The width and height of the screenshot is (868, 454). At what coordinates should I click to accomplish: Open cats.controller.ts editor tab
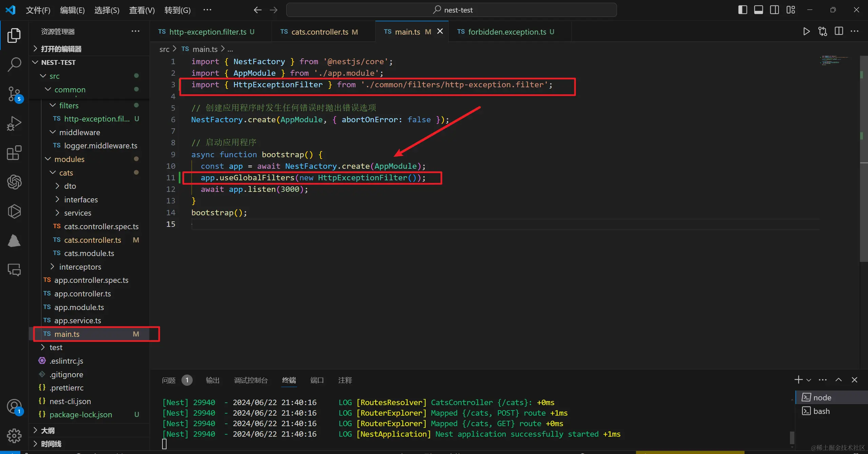click(x=319, y=32)
